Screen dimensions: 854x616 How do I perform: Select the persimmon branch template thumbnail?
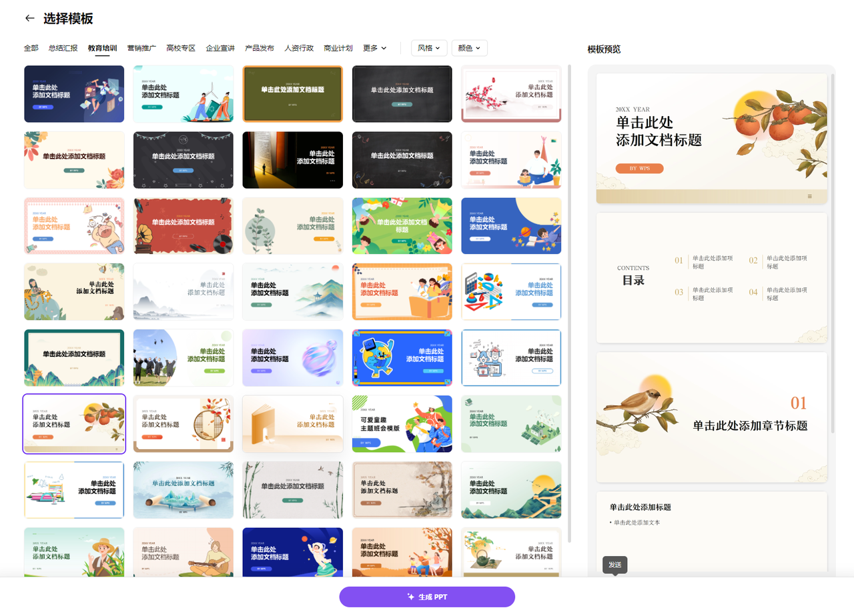click(x=74, y=423)
